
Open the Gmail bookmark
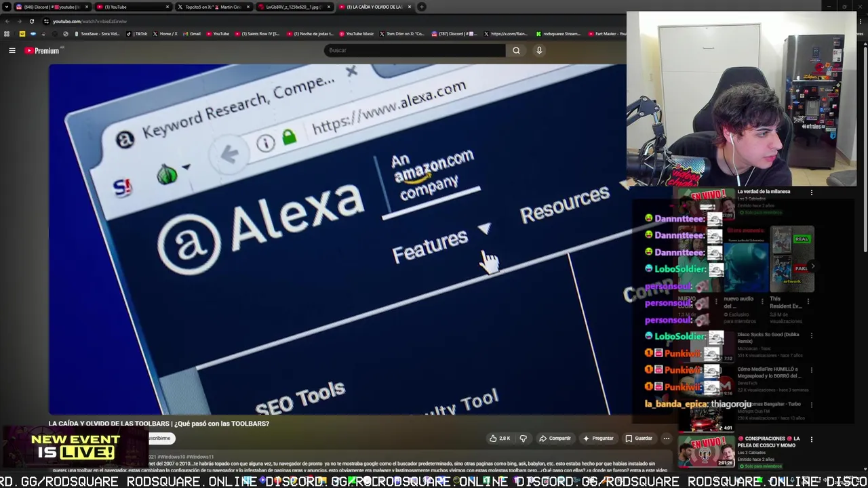[x=192, y=33]
